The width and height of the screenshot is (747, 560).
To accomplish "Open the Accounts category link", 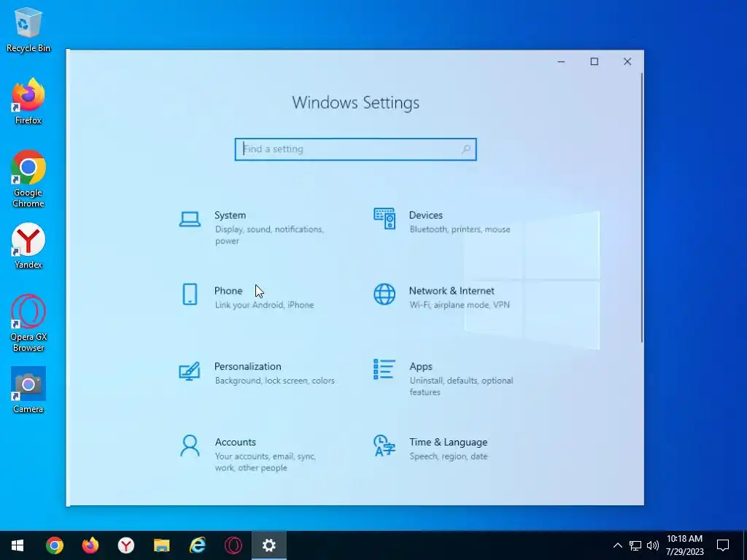I will coord(236,442).
